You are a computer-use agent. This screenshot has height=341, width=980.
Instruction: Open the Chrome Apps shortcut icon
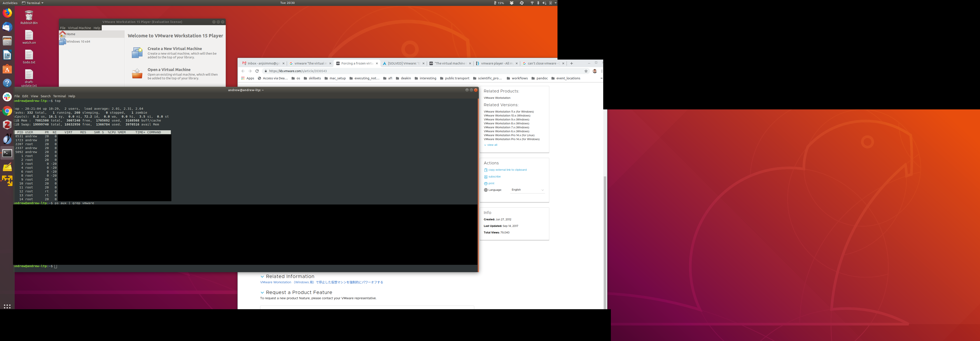[x=243, y=78]
